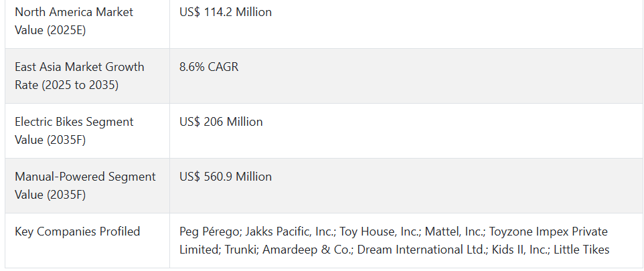644x271 pixels.
Task: Click Jakks Pacific, Inc. text
Action: (x=291, y=232)
